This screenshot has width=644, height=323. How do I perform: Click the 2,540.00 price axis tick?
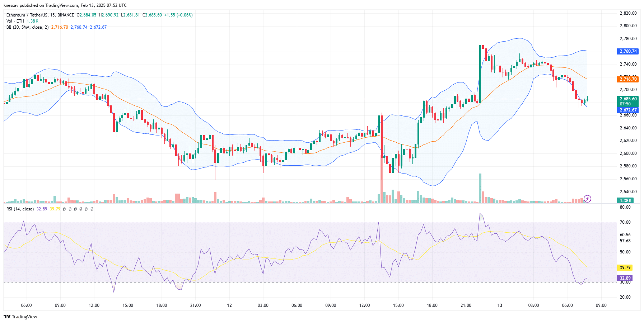(628, 192)
